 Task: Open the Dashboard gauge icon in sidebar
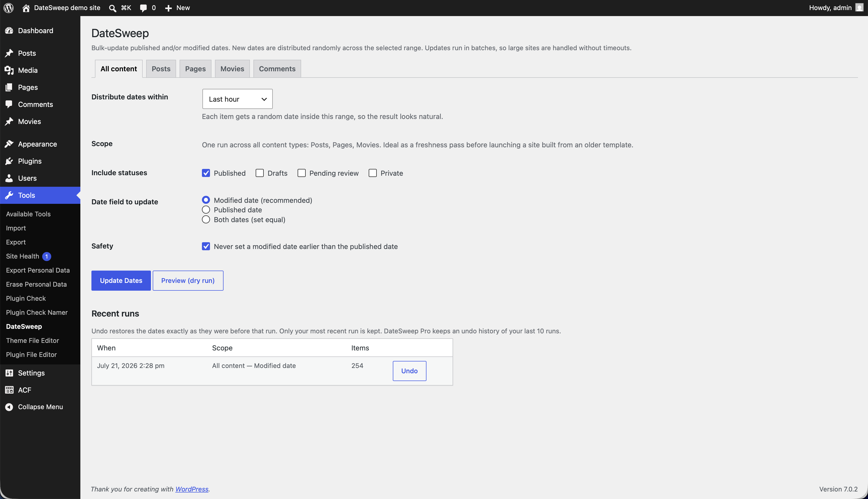(x=9, y=31)
